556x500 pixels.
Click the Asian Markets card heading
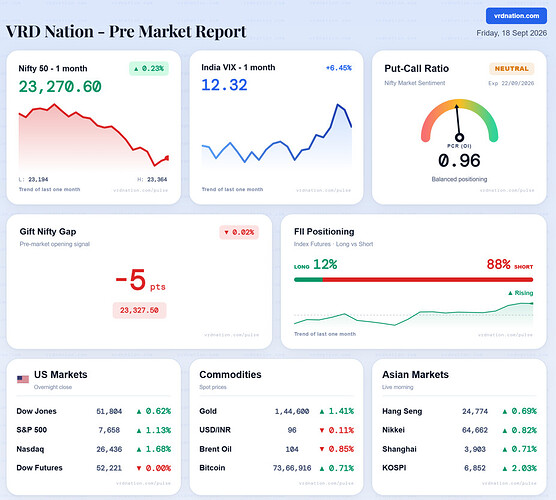[x=415, y=374]
